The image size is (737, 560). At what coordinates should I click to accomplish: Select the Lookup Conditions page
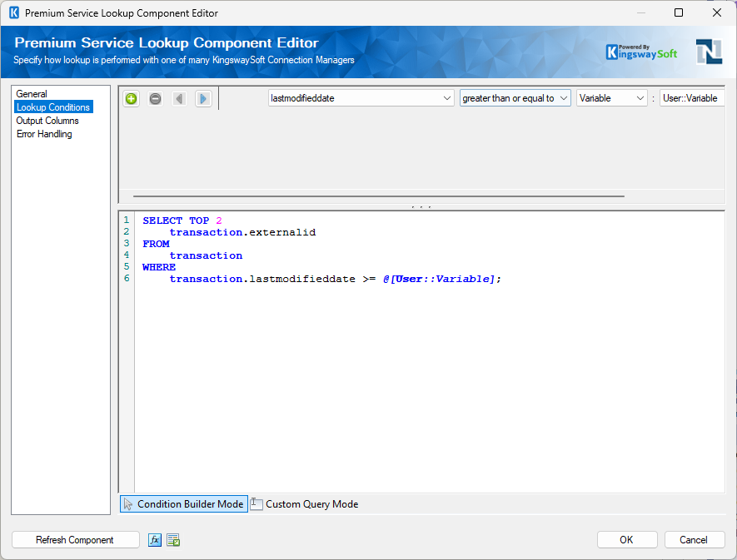coord(53,107)
